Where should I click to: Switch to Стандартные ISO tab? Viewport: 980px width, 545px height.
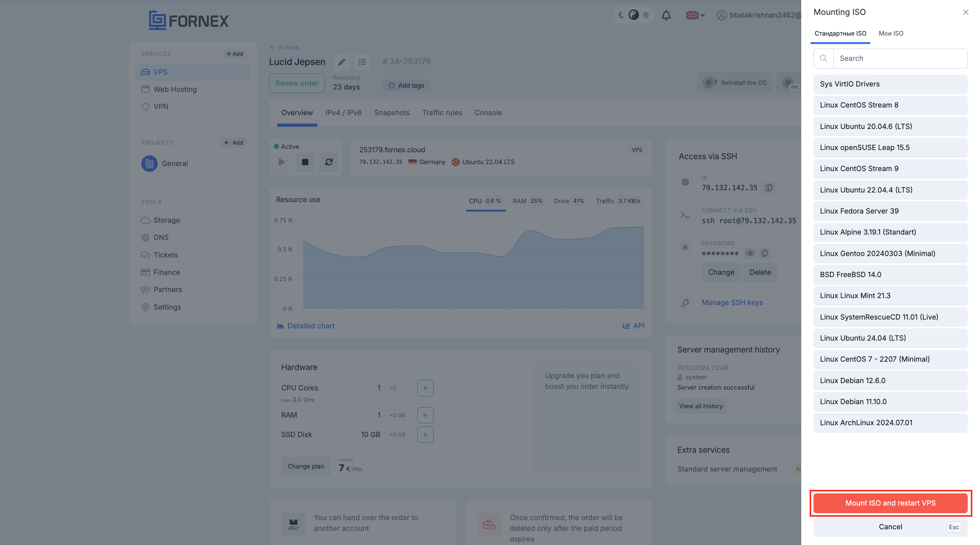pyautogui.click(x=840, y=34)
